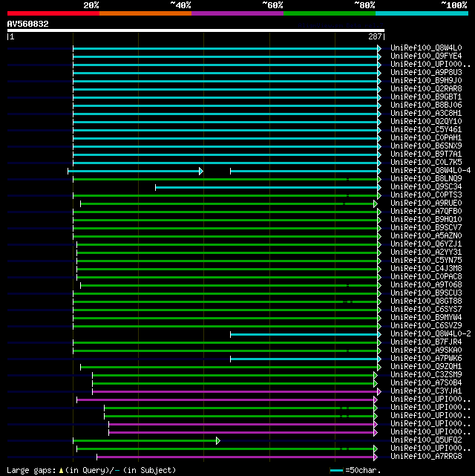The height and width of the screenshot is (476, 475).
Task: Select the UniRef100_Q9ZQH1 label
Action: pos(426,366)
